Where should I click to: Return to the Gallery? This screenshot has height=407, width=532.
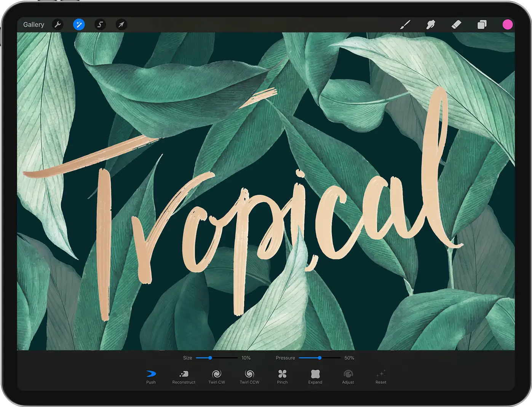(x=34, y=24)
